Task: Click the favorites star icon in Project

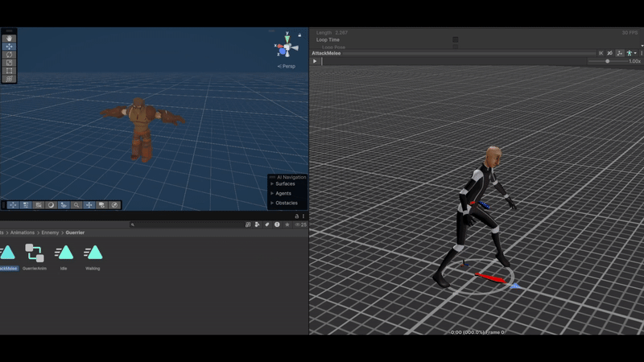Action: click(287, 224)
